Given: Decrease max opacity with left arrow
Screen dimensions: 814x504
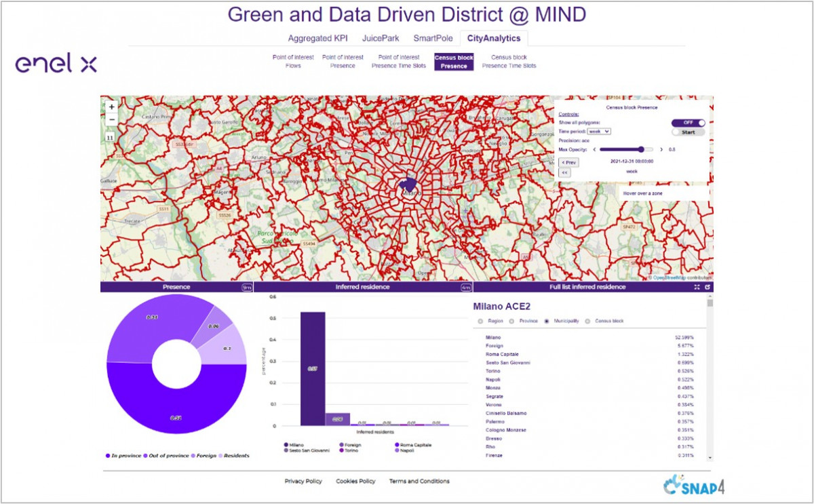Looking at the screenshot, I should pos(594,149).
